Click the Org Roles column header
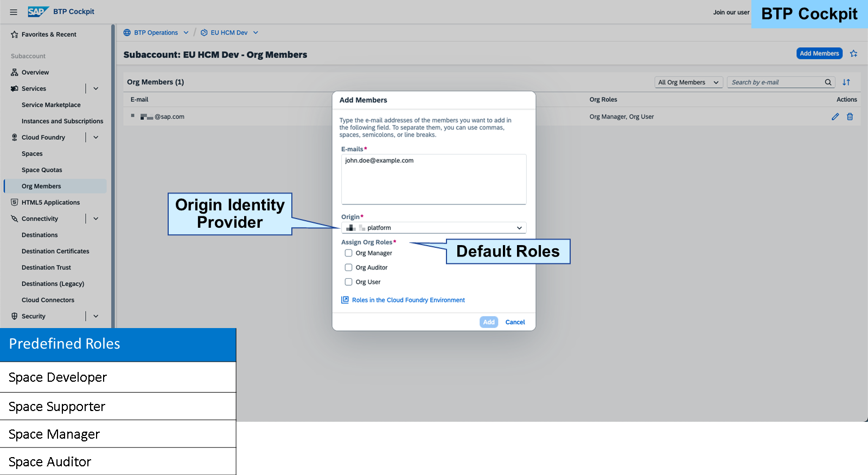Image resolution: width=868 pixels, height=475 pixels. pos(603,100)
